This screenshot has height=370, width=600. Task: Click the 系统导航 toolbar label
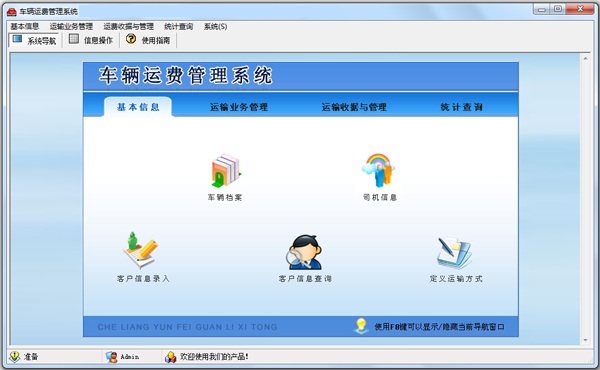click(x=42, y=41)
